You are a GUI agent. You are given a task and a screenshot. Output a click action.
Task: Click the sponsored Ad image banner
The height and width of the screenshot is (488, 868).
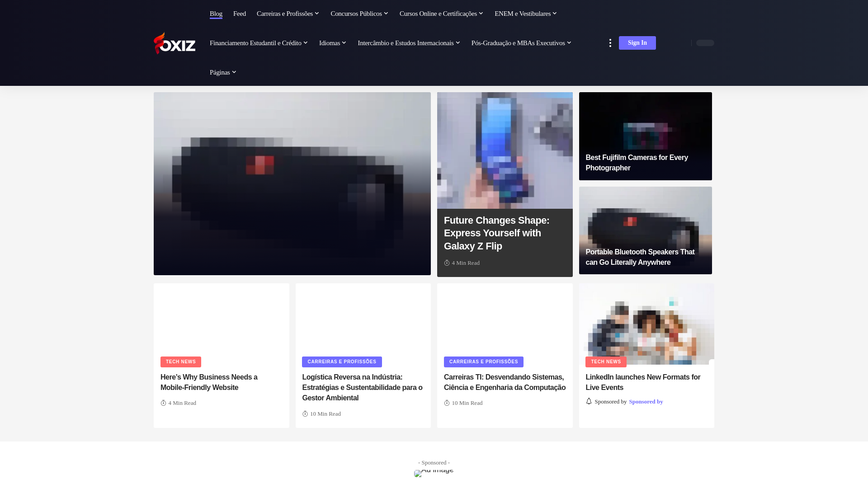[434, 473]
